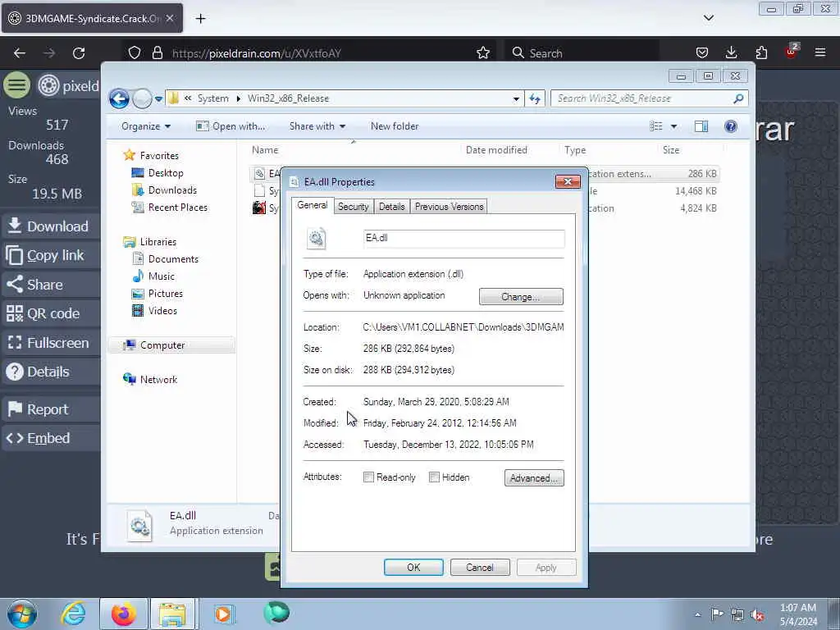Open Desktop in the navigation pane
840x630 pixels.
(166, 173)
